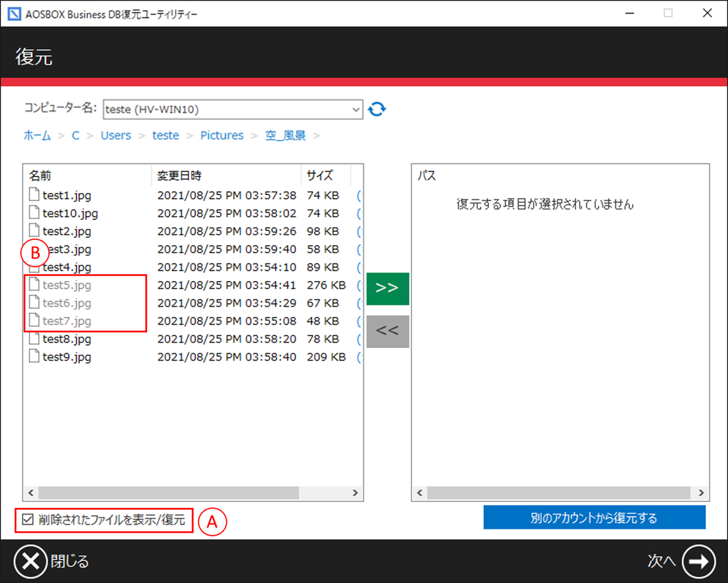
Task: Click file list horizontal scrollbar right arrow
Action: [355, 493]
